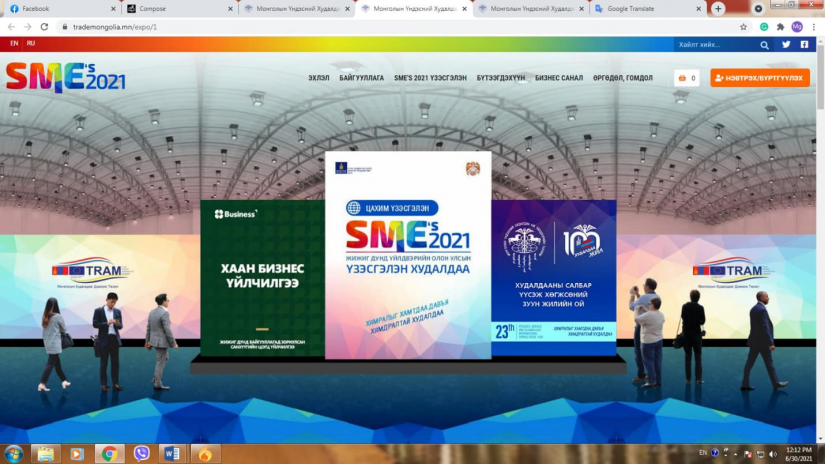Click the central SME's 2021 exhibition poster
This screenshot has width=825, height=464.
point(408,255)
